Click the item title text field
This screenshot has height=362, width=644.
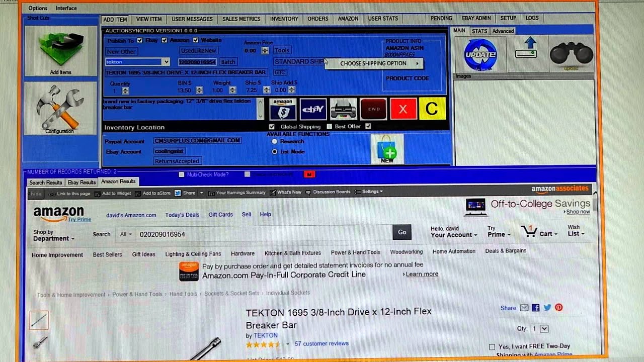pyautogui.click(x=186, y=72)
